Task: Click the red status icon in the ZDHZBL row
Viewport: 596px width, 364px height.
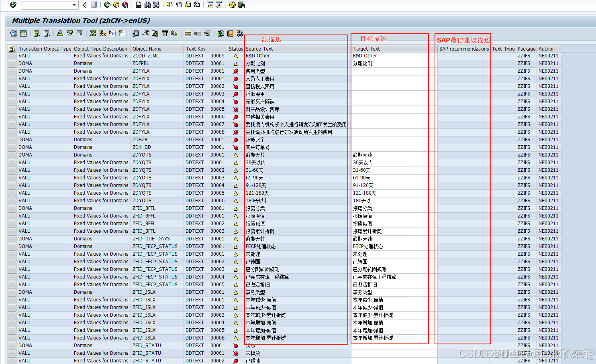Action: pyautogui.click(x=236, y=140)
